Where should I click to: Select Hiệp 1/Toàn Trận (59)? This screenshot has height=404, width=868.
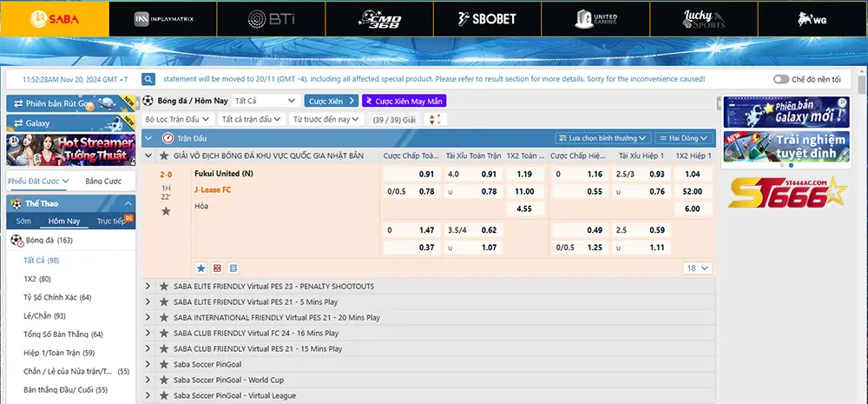click(59, 353)
